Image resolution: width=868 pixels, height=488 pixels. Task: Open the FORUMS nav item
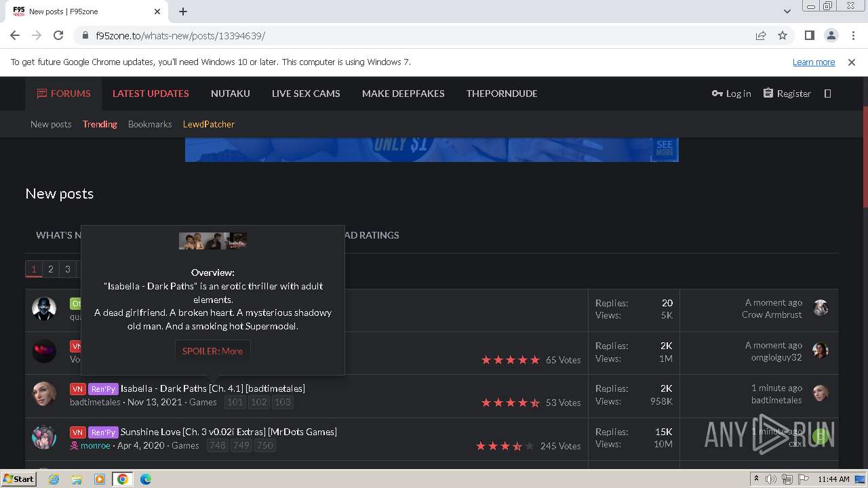(64, 94)
